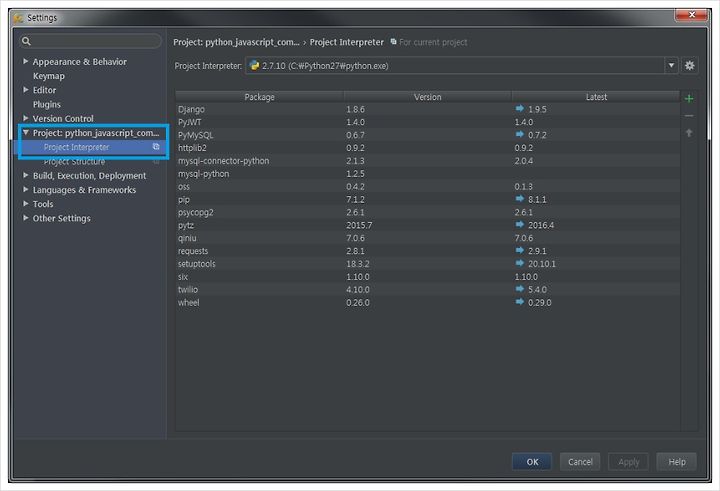Image resolution: width=720 pixels, height=491 pixels.
Task: Open the Keymap settings page
Action: tap(49, 76)
